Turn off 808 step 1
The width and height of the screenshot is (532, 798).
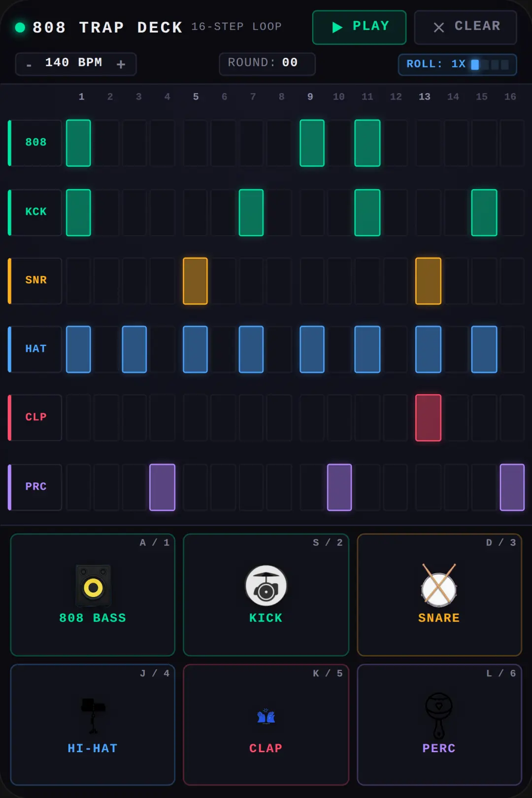tap(78, 143)
